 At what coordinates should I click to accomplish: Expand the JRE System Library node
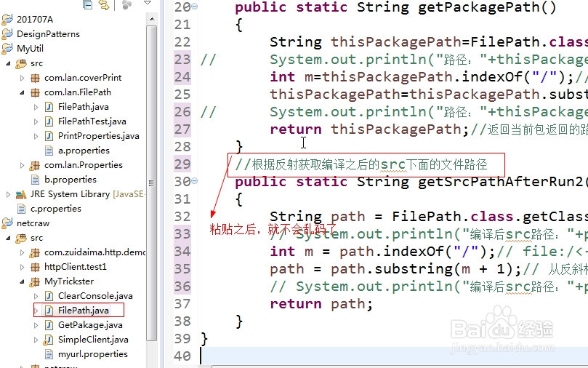pyautogui.click(x=8, y=194)
